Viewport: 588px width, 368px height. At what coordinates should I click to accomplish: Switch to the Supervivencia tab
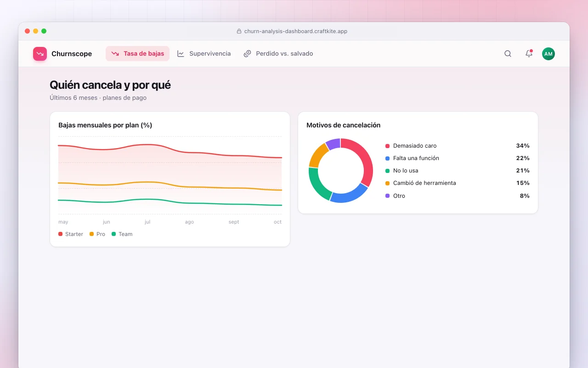pyautogui.click(x=204, y=54)
